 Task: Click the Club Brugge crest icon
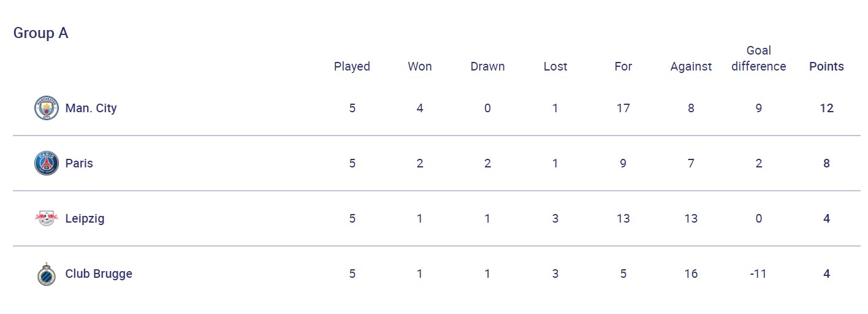[x=46, y=274]
